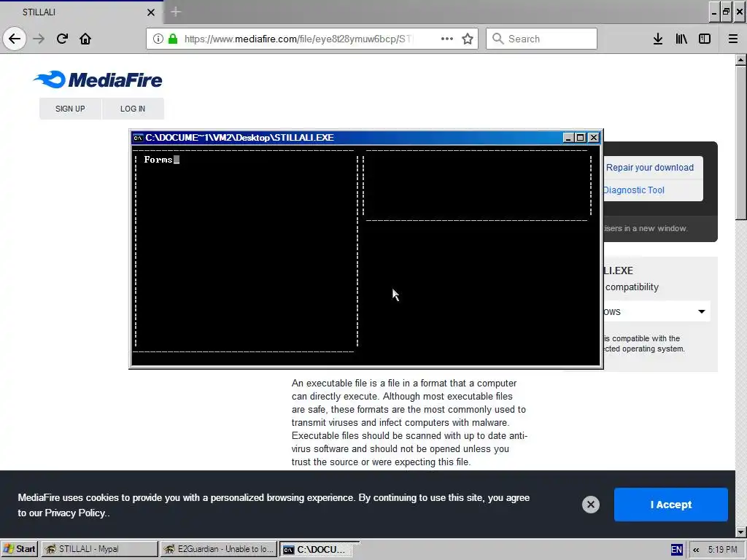Dismiss the cookie banner with the X icon
Image resolution: width=747 pixels, height=560 pixels.
point(591,505)
